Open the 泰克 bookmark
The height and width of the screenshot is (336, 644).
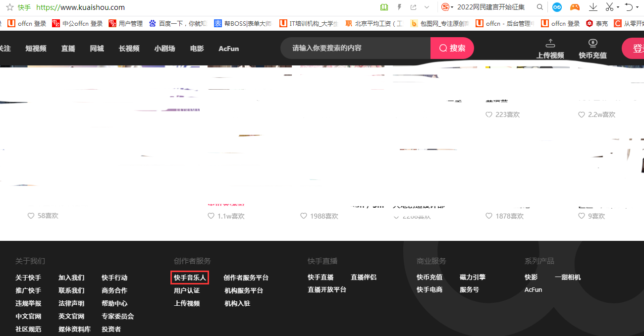coord(597,23)
